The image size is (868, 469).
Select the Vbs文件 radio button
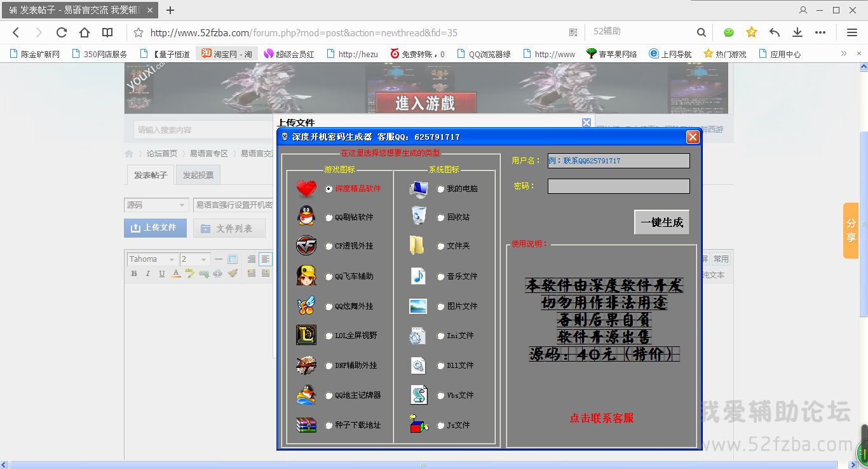tap(440, 395)
